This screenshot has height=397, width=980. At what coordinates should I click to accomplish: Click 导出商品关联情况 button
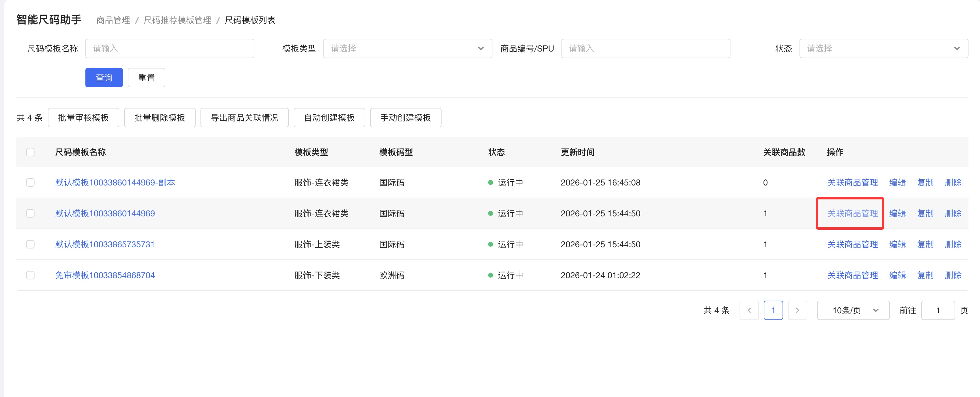tap(244, 118)
